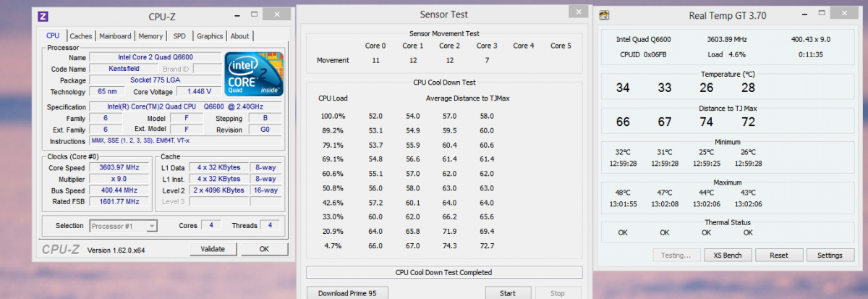868x299 pixels.
Task: Click the minimum temperature 25°C
Action: point(706,153)
